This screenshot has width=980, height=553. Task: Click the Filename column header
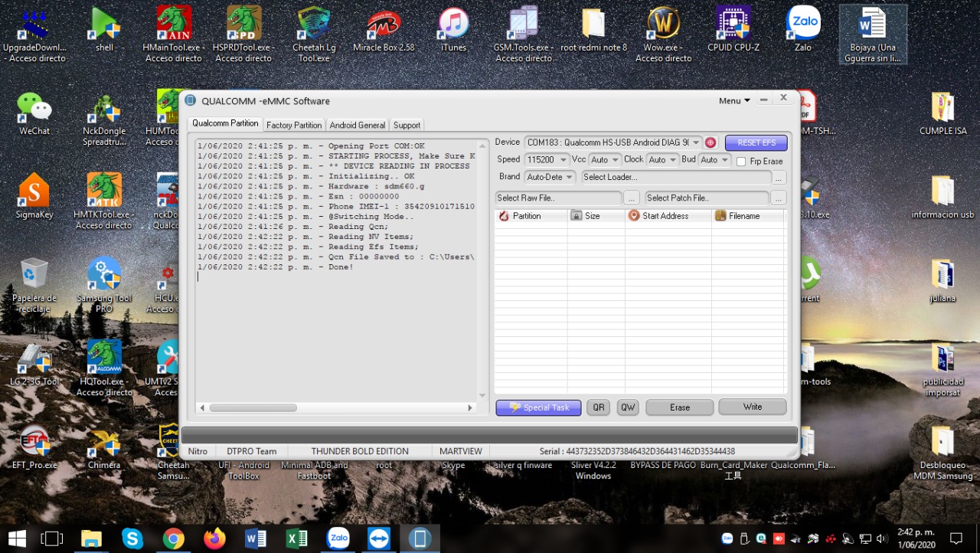click(748, 216)
